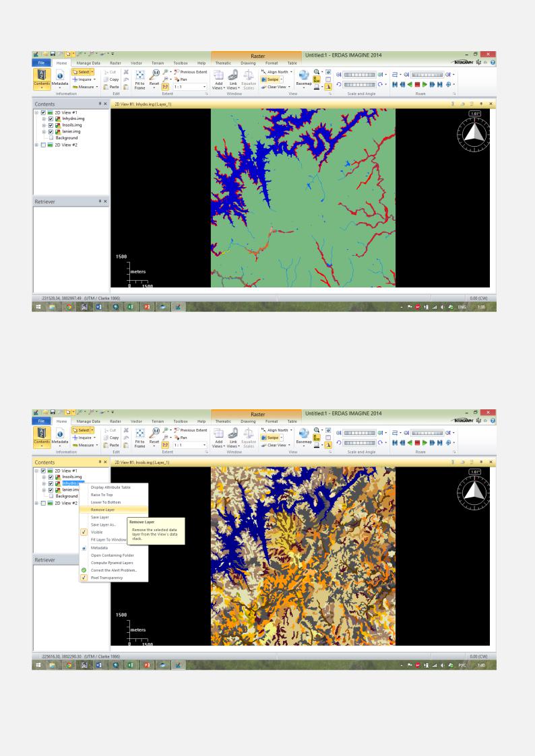Choose Raise To Top in context menu
Viewport: 535px width, 756px height.
click(x=114, y=495)
